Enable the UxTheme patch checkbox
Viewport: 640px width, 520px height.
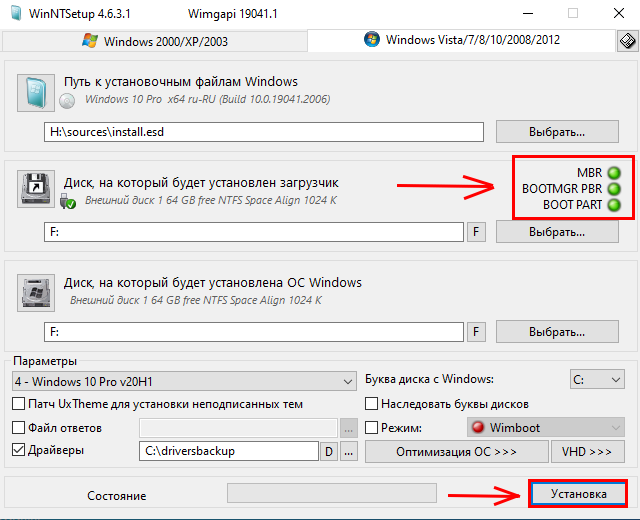(x=18, y=404)
